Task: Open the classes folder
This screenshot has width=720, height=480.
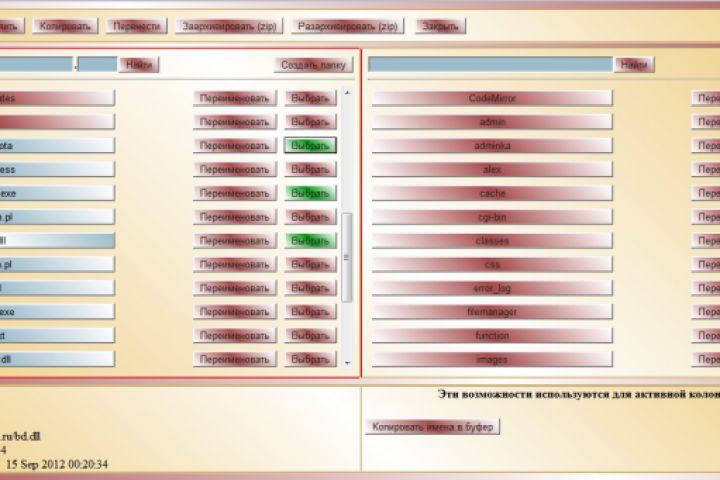Action: (492, 241)
